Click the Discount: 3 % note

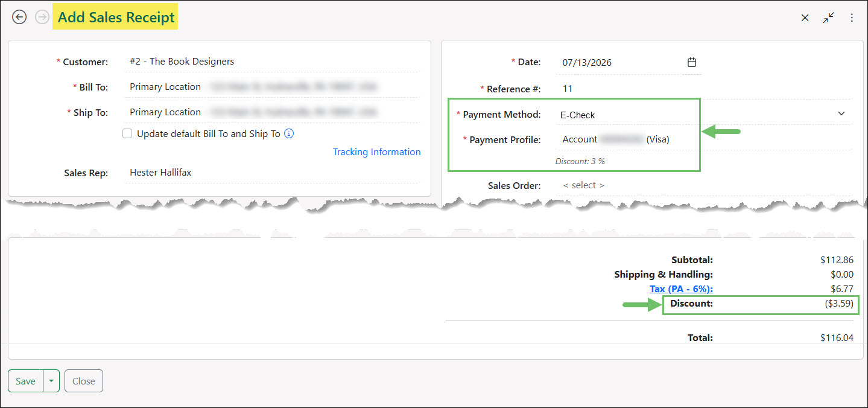(580, 161)
